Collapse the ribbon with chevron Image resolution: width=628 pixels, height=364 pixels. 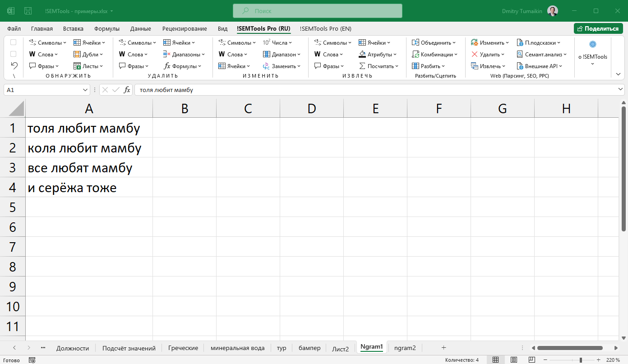[618, 74]
